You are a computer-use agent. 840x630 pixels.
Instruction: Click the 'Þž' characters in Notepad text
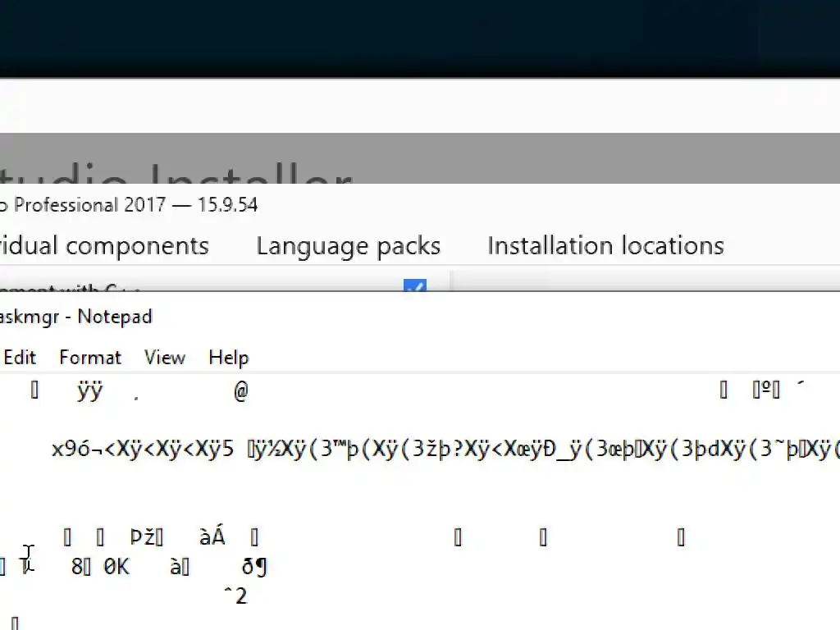(143, 536)
